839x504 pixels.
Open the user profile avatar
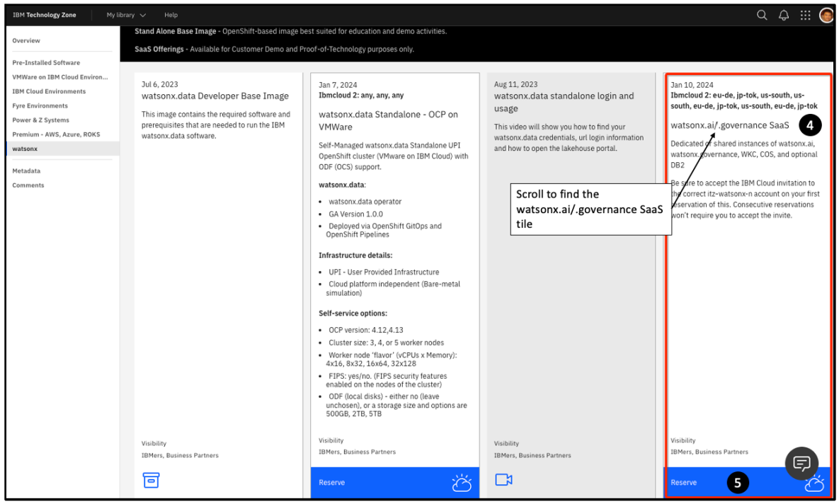[826, 15]
